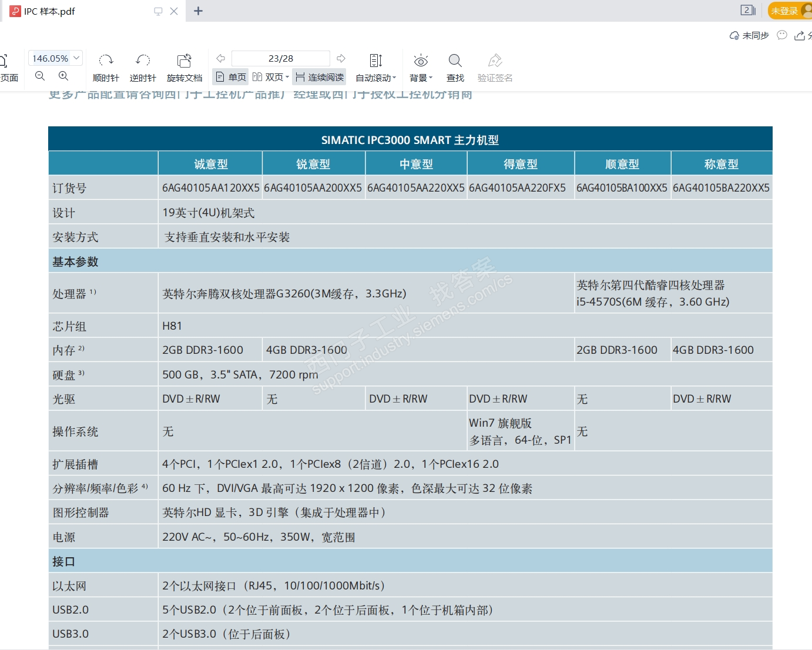Click the table title SIMATIC IPC3000 SMART 主力机型
Viewport: 812px width, 650px height.
click(x=410, y=140)
